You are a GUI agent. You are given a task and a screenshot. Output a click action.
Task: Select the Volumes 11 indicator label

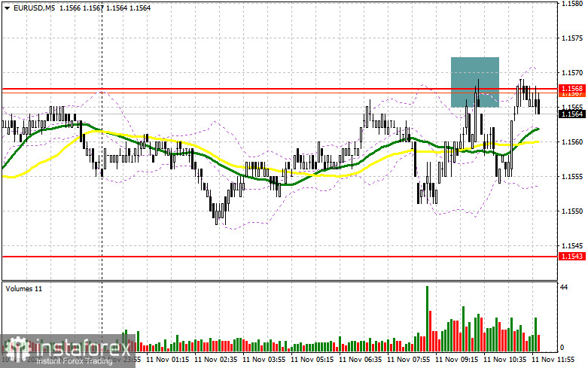point(24,289)
